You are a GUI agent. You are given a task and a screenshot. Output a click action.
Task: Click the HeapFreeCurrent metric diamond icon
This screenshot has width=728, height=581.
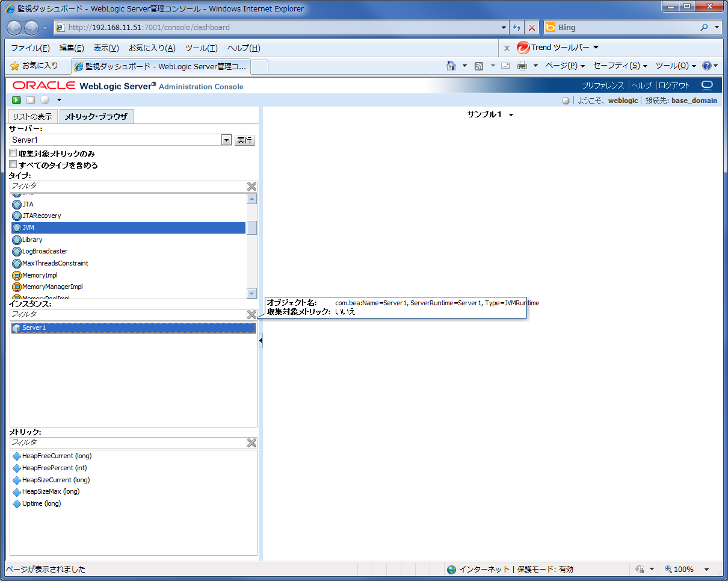click(17, 456)
